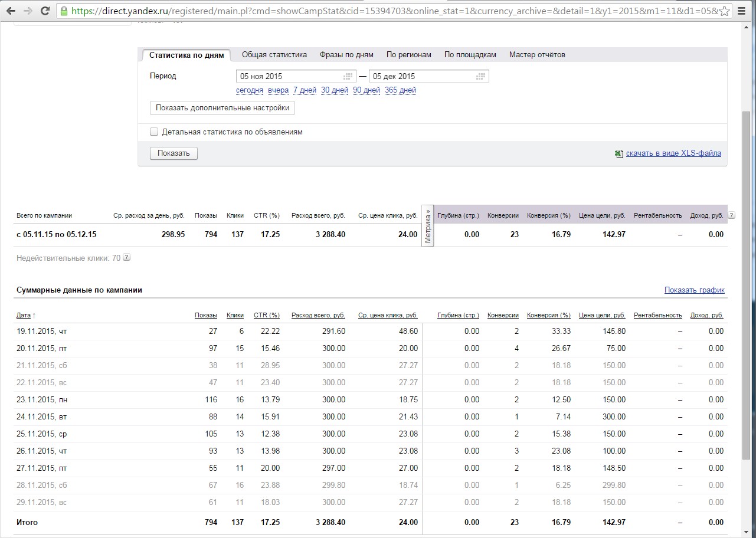This screenshot has height=538, width=756.
Task: Click the Показать button
Action: pyautogui.click(x=174, y=153)
